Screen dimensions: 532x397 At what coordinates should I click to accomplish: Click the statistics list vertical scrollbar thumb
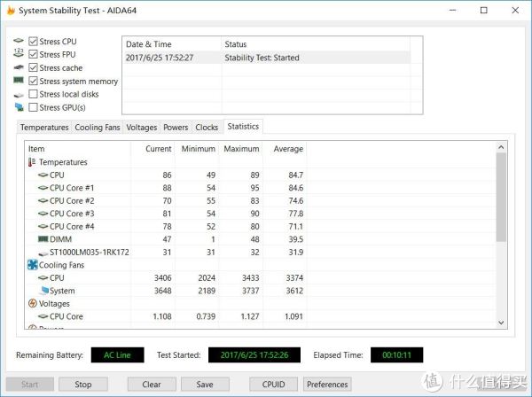[x=501, y=197]
